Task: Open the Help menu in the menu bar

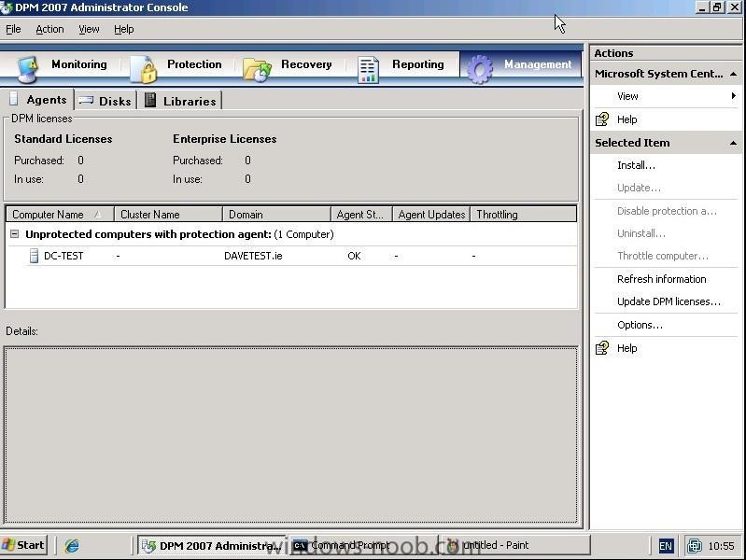Action: [123, 29]
